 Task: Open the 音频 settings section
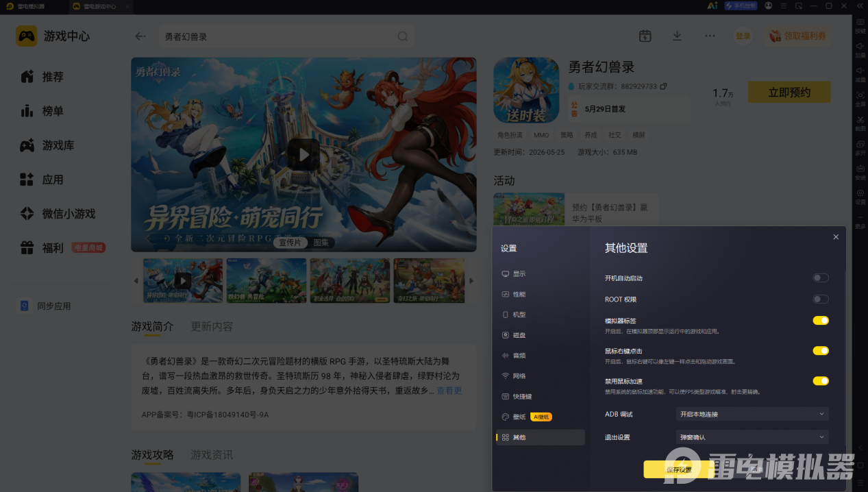[x=540, y=356]
